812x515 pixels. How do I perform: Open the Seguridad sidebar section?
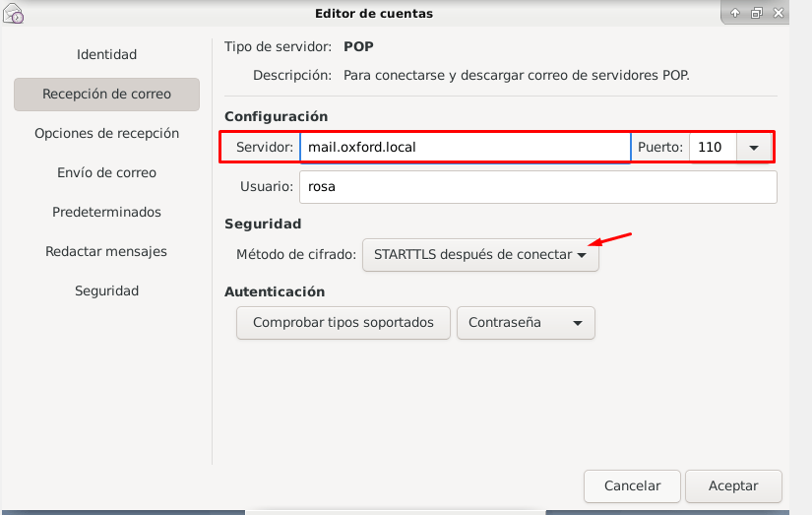coord(106,290)
